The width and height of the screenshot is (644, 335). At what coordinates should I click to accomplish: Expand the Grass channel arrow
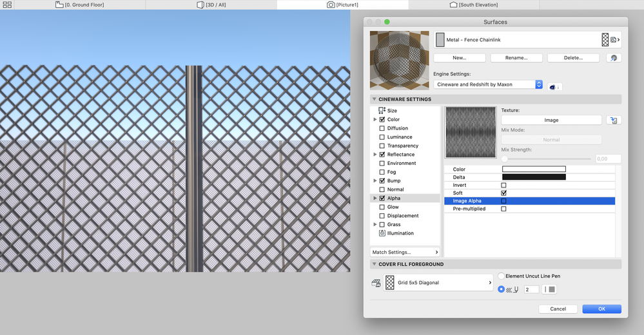[375, 225]
